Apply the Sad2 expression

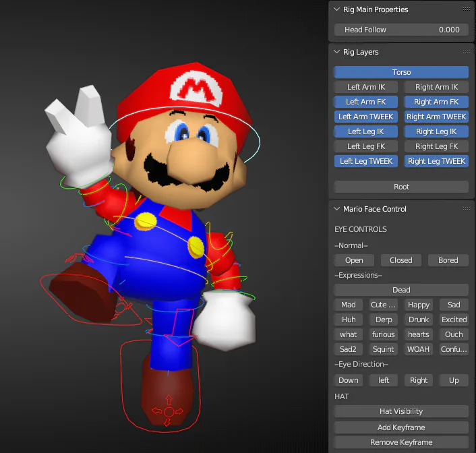(x=348, y=349)
